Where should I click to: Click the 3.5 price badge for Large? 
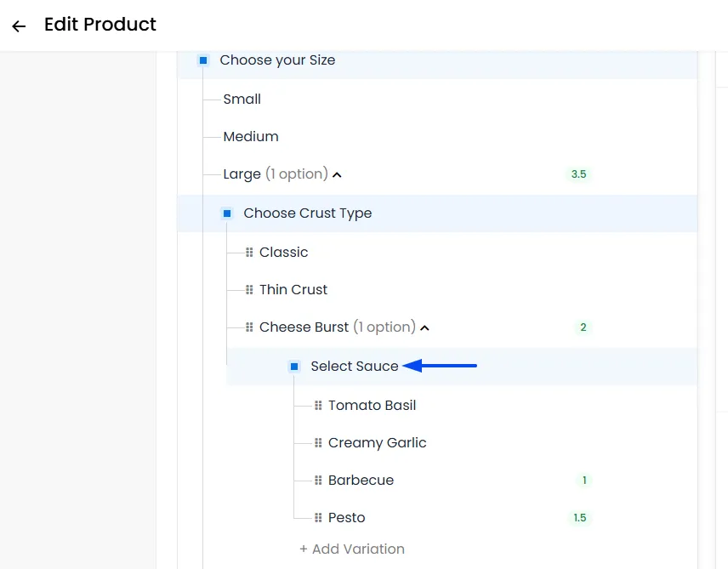578,174
